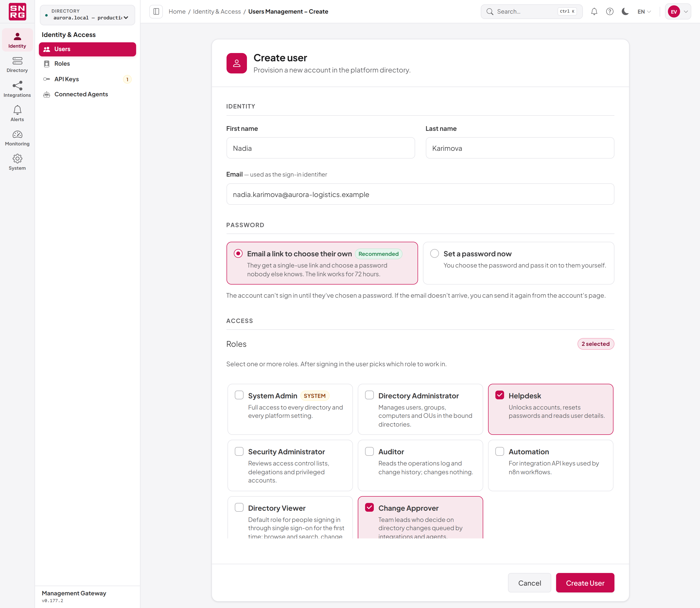The width and height of the screenshot is (700, 608).
Task: Open the EN language dropdown
Action: tap(644, 11)
